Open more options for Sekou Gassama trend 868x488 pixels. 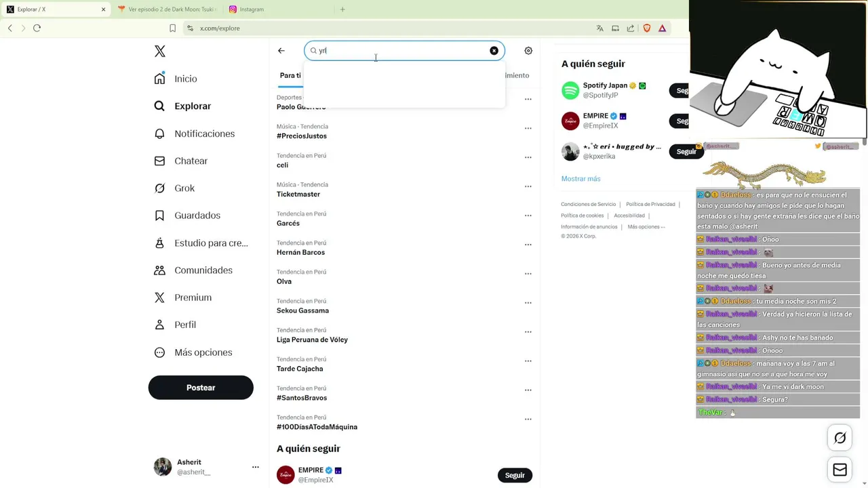(x=528, y=304)
